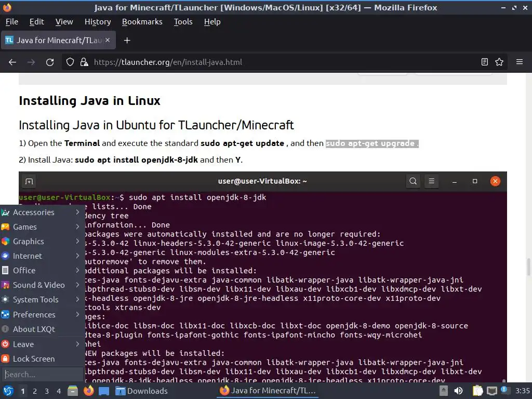The image size is (532, 399).
Task: Click the forward navigation arrow
Action: 31,62
